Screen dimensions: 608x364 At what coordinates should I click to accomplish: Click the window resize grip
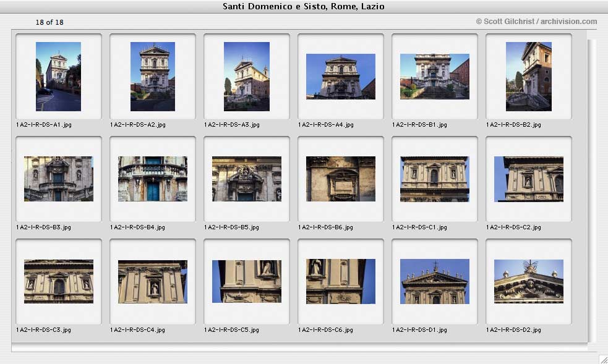click(604, 360)
